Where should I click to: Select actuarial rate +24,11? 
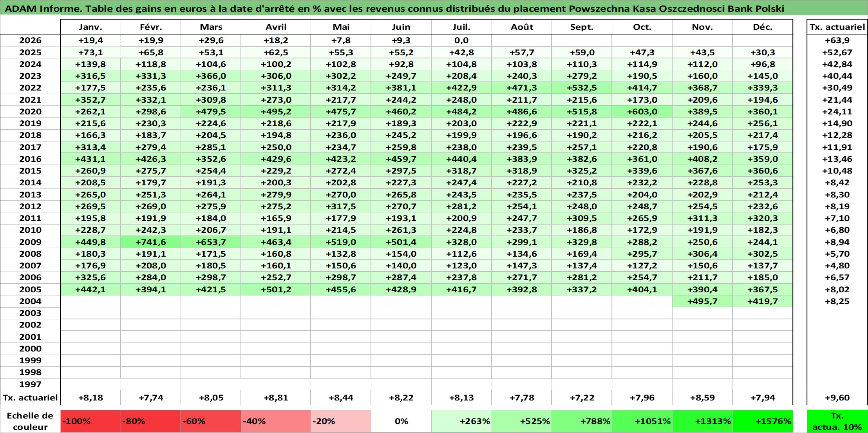(837, 112)
